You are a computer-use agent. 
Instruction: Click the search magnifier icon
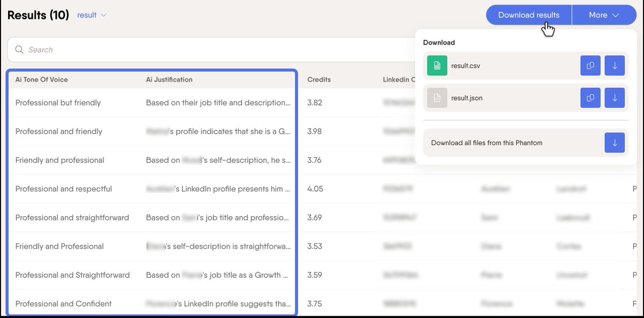coord(19,49)
